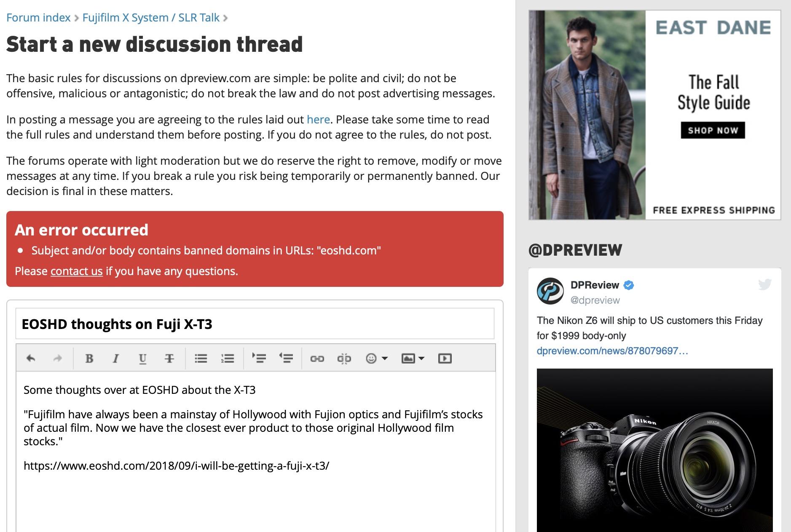Open the Nikon Z6 camera tweet image
The height and width of the screenshot is (532, 791).
click(654, 450)
